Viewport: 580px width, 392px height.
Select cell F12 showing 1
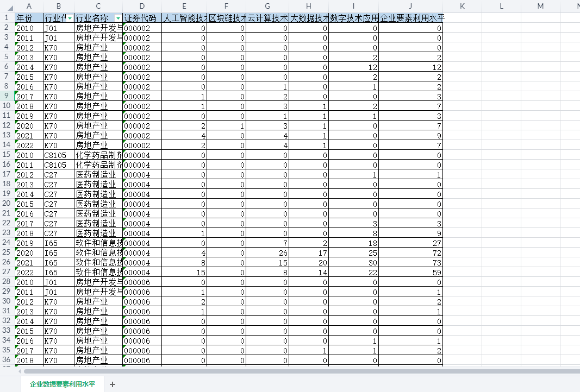click(226, 125)
